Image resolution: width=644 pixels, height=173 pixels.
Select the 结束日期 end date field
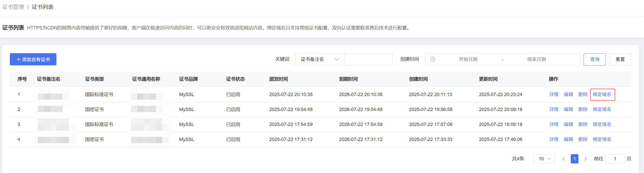pyautogui.click(x=537, y=59)
